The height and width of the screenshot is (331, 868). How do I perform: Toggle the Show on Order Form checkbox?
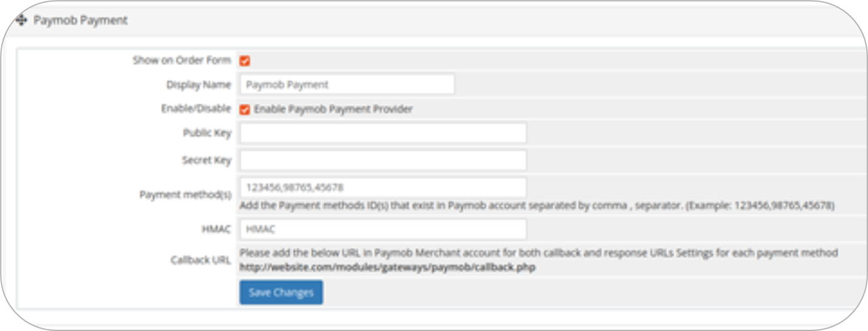pos(245,61)
